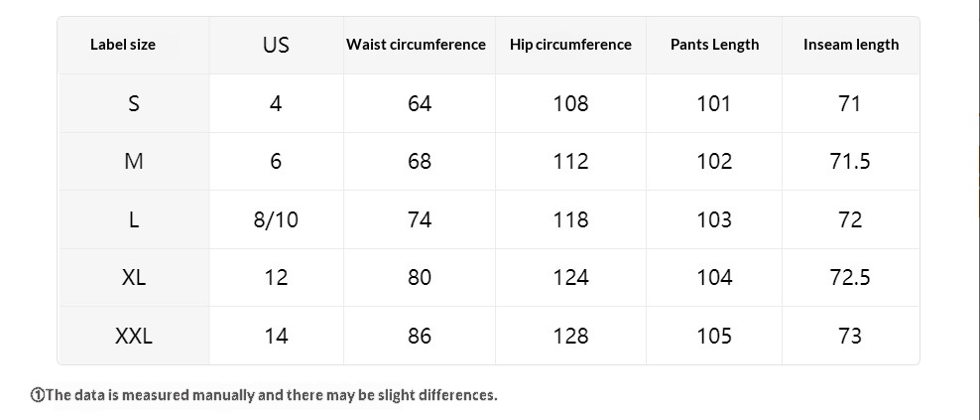Click the S label size cell
The height and width of the screenshot is (420, 980).
pos(134,103)
